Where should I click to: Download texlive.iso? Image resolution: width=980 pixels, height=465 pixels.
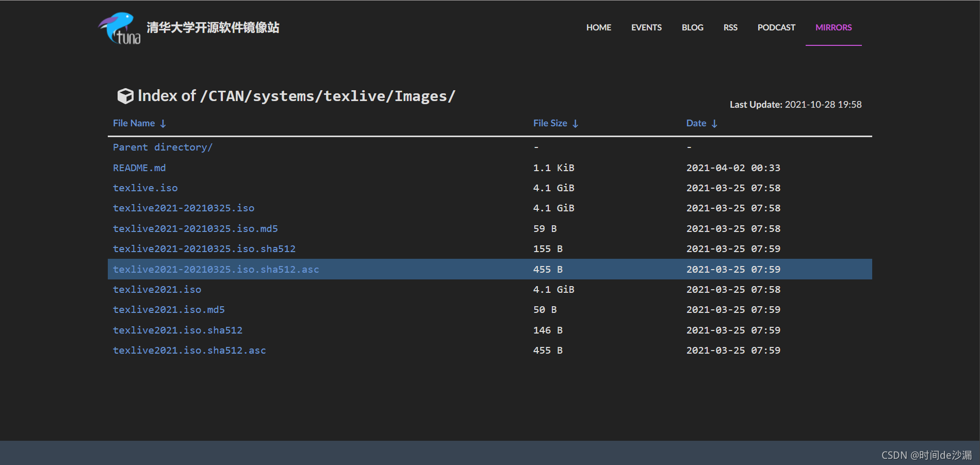(145, 188)
